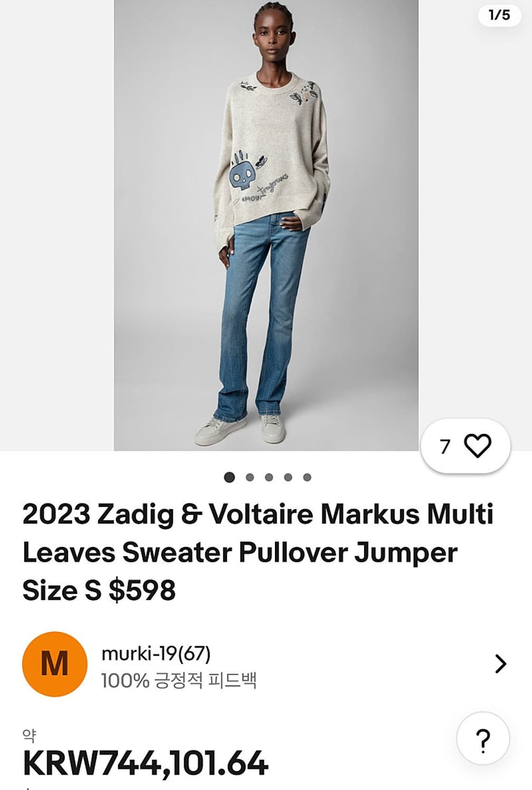Open the question mark help button
Viewport: 532px width, 790px height.
point(483,739)
